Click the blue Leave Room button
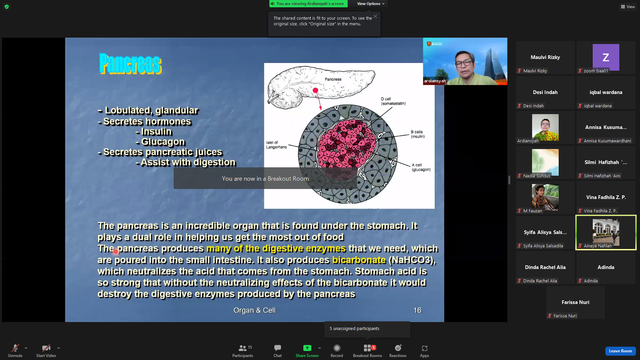Screen dimensions: 640x360 click(x=620, y=351)
